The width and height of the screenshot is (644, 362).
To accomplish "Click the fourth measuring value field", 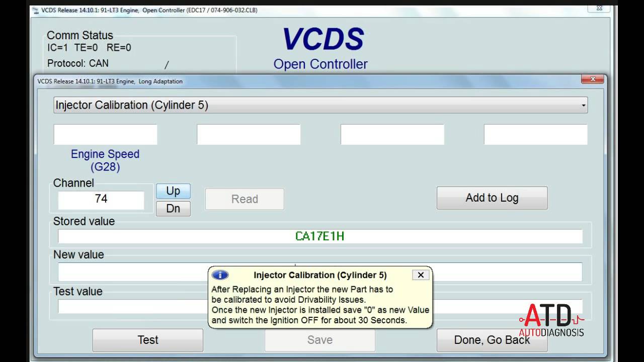I will pos(536,135).
